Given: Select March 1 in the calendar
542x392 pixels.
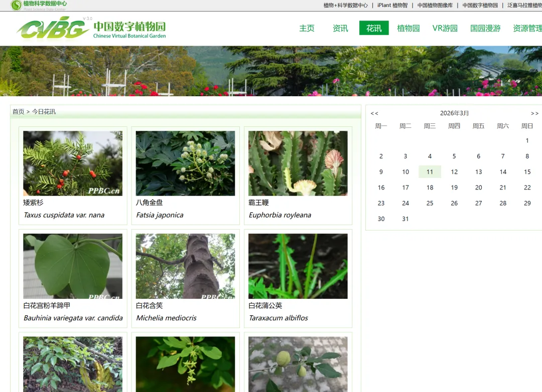Looking at the screenshot, I should [x=527, y=140].
